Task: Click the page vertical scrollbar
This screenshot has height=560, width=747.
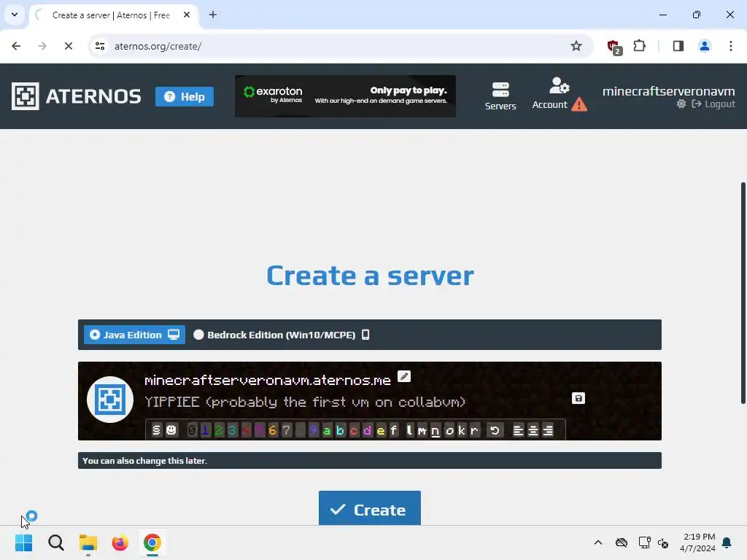Action: pos(743,293)
